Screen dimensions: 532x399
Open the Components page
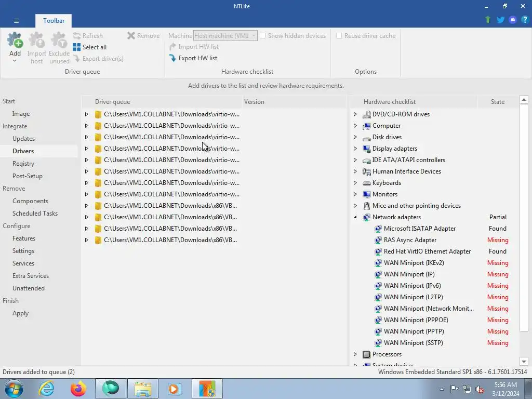point(30,201)
